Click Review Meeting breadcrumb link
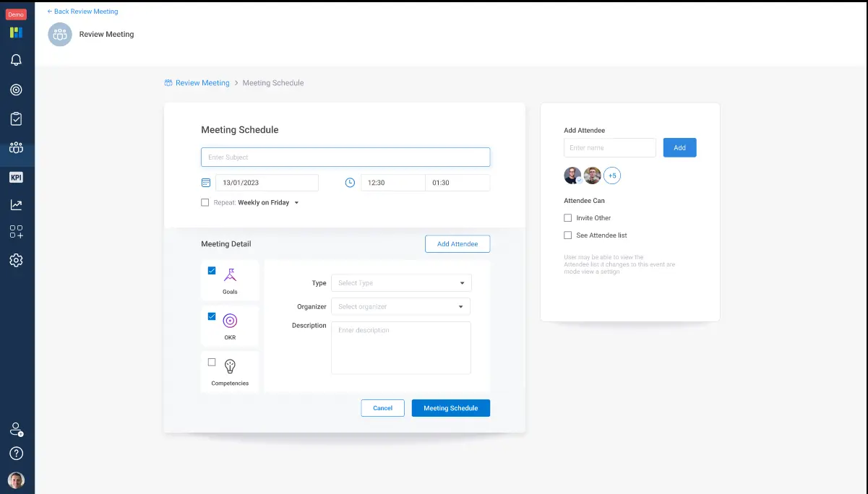This screenshot has width=868, height=494. coord(202,83)
